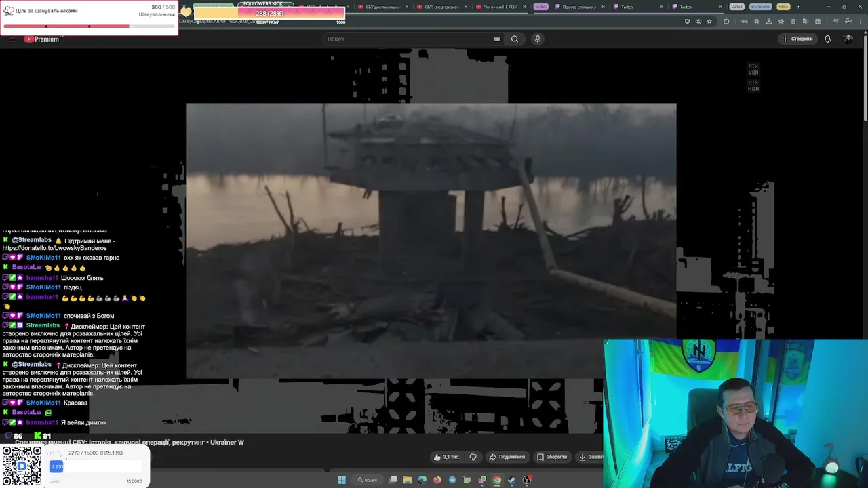Open Task View on the taskbar
The width and height of the screenshot is (868, 488).
coord(393,480)
